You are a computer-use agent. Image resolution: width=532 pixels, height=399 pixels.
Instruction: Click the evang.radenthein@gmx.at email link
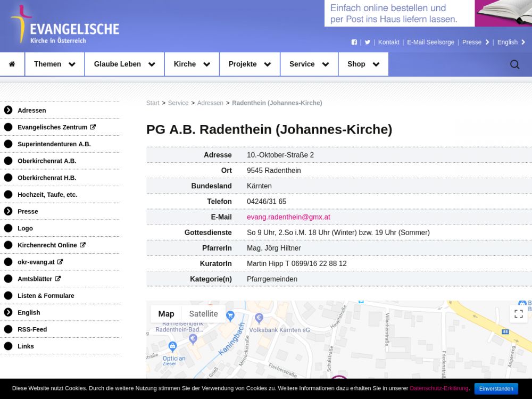[x=288, y=217]
